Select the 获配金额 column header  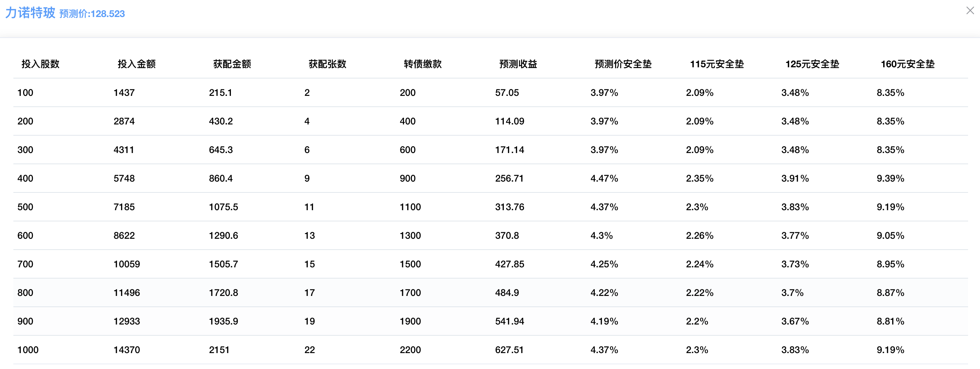(232, 64)
